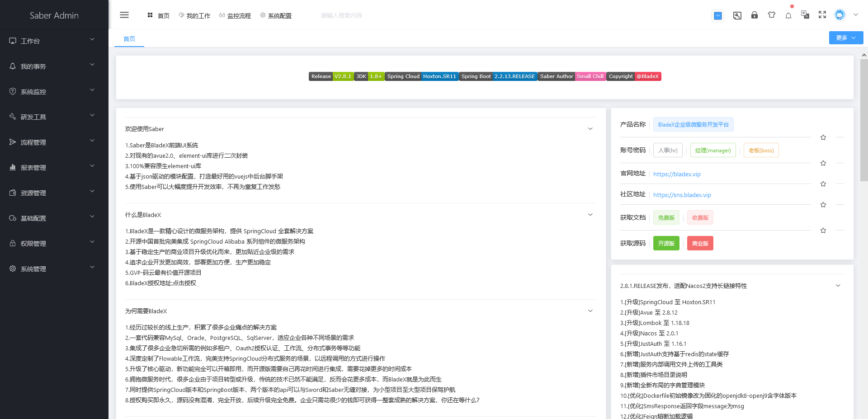Image resolution: width=868 pixels, height=419 pixels.
Task: Click the 老板(boss) account button
Action: click(x=761, y=151)
